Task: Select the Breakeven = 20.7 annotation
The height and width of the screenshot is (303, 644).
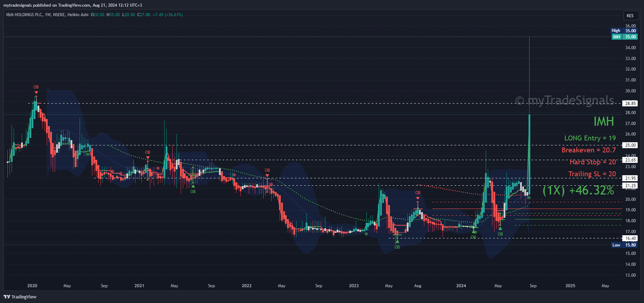Action: click(x=588, y=150)
